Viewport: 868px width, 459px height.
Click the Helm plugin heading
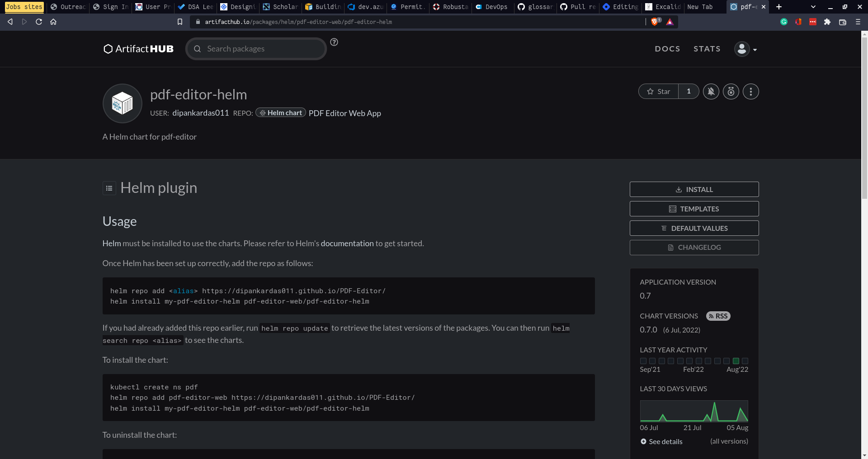tap(159, 188)
